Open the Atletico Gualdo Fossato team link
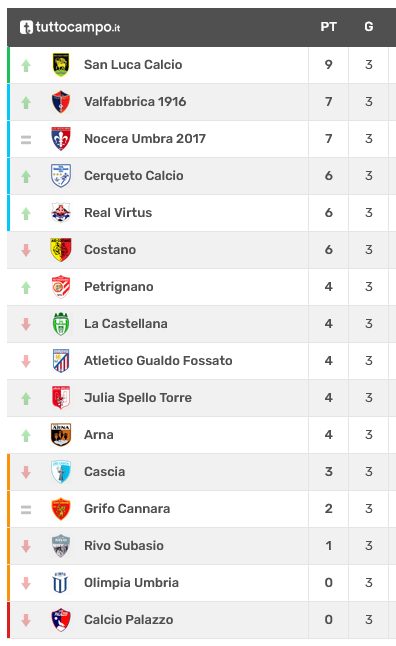This screenshot has width=396, height=646. (x=158, y=361)
